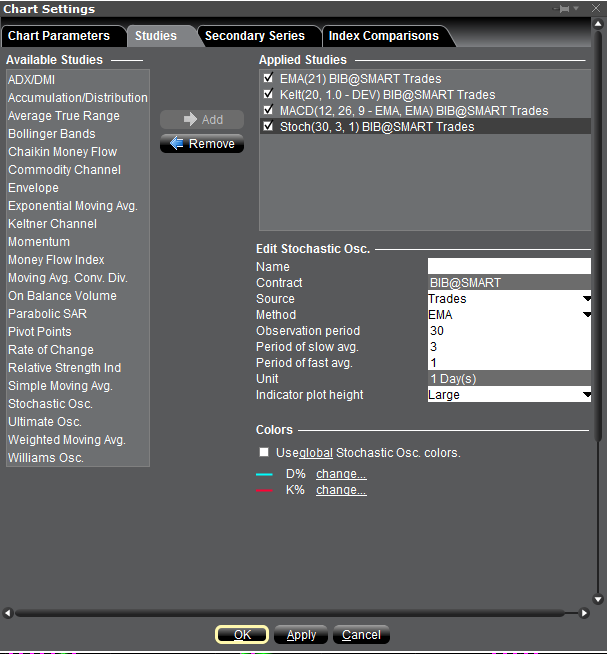Select the MACD(12, 26, 9) applied study row
This screenshot has width=607, height=654.
425,110
